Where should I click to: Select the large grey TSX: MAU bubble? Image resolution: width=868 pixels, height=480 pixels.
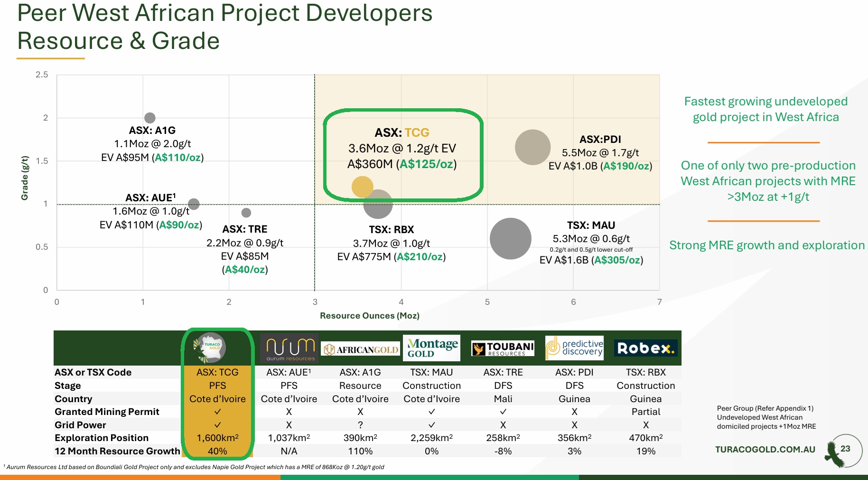point(510,238)
